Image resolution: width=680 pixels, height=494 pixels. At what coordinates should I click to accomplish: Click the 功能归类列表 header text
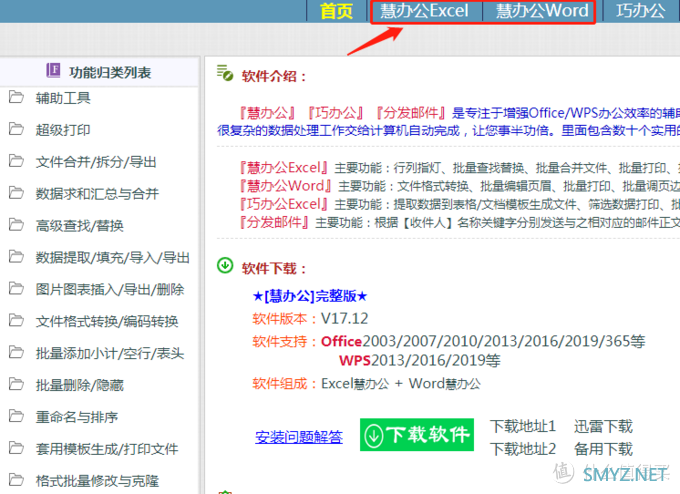point(110,72)
